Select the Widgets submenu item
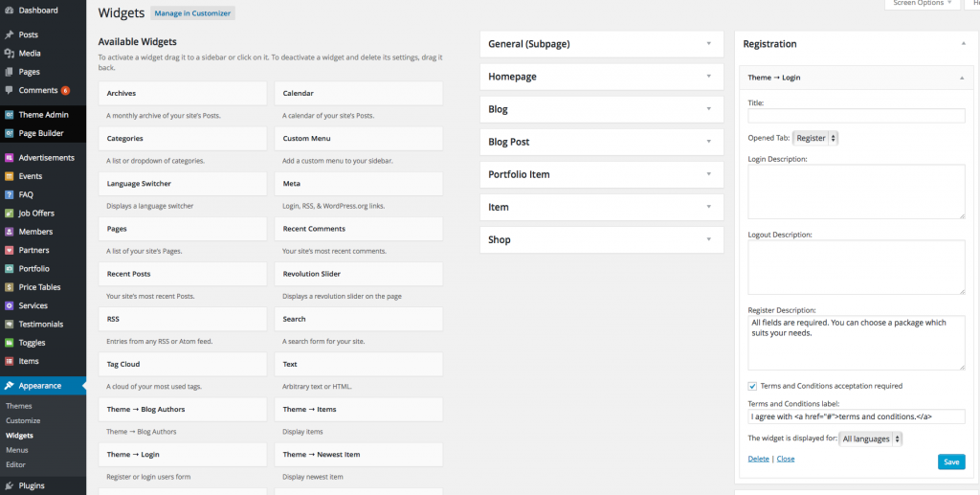Viewport: 980px width, 495px height. pyautogui.click(x=19, y=436)
